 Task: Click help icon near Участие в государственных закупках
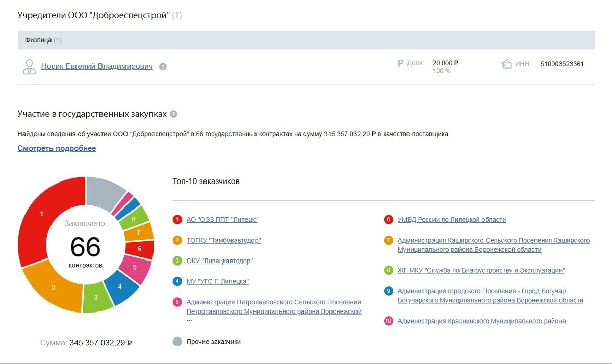(173, 114)
